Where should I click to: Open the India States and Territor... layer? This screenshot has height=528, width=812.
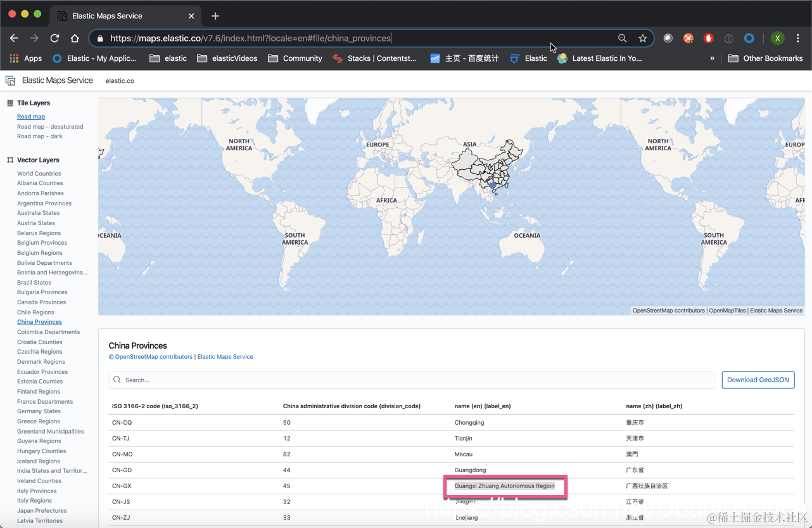[52, 471]
